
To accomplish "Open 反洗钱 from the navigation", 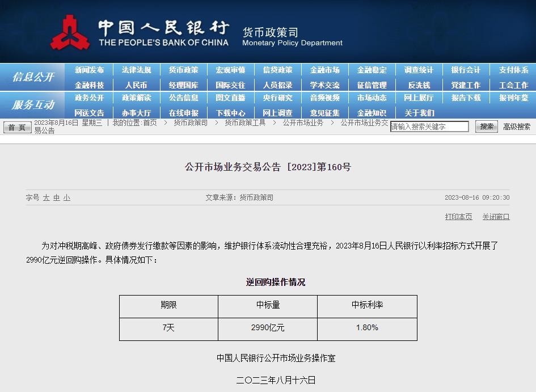I will tap(419, 85).
